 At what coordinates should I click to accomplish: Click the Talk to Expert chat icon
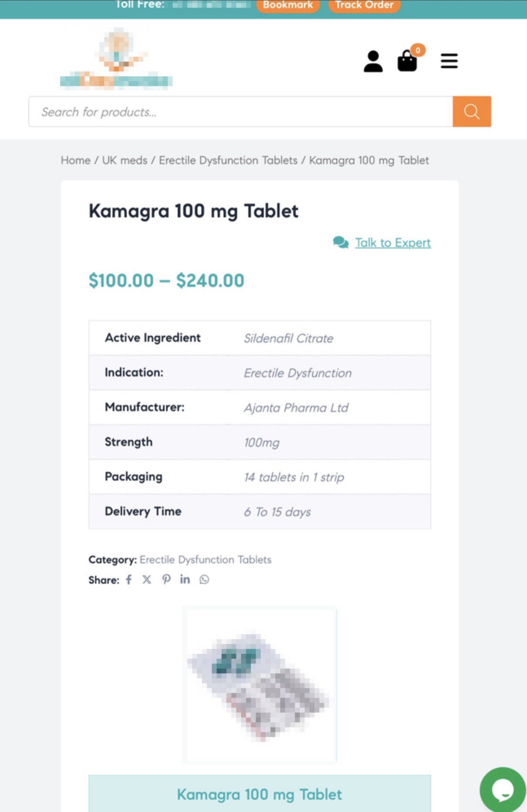pos(341,242)
